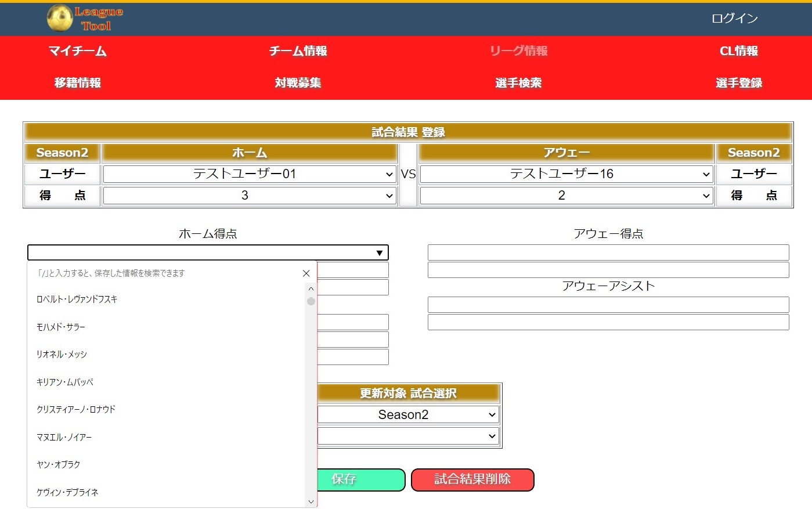
Task: Click the red 試合結果削除 button
Action: (472, 479)
